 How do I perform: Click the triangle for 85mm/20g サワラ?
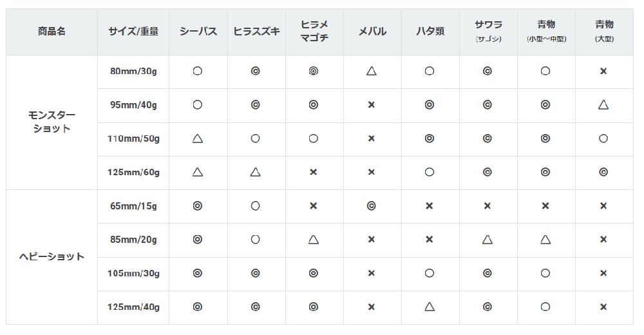(488, 240)
